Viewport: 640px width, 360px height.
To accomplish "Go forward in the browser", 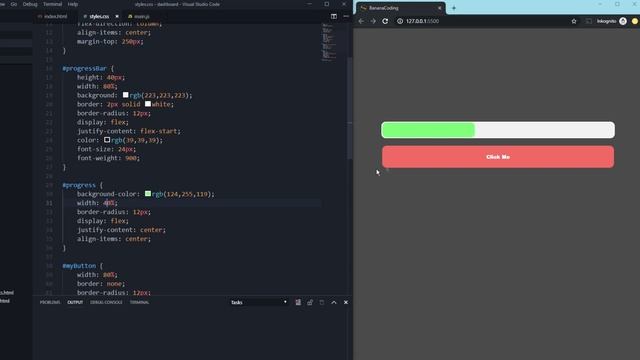I will [373, 21].
